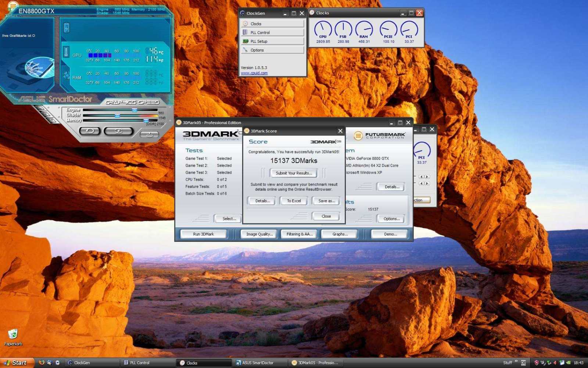Switch to 3DMark05 taskbar item
The height and width of the screenshot is (368, 588).
click(316, 363)
